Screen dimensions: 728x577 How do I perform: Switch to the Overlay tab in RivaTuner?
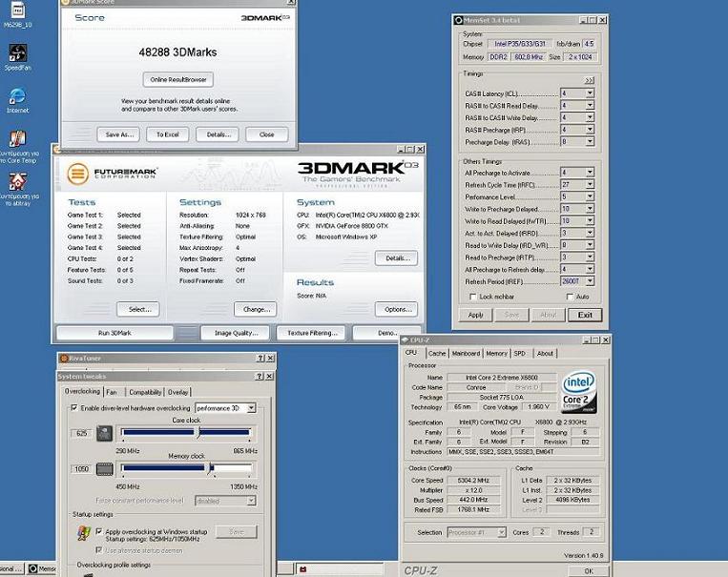tap(177, 392)
